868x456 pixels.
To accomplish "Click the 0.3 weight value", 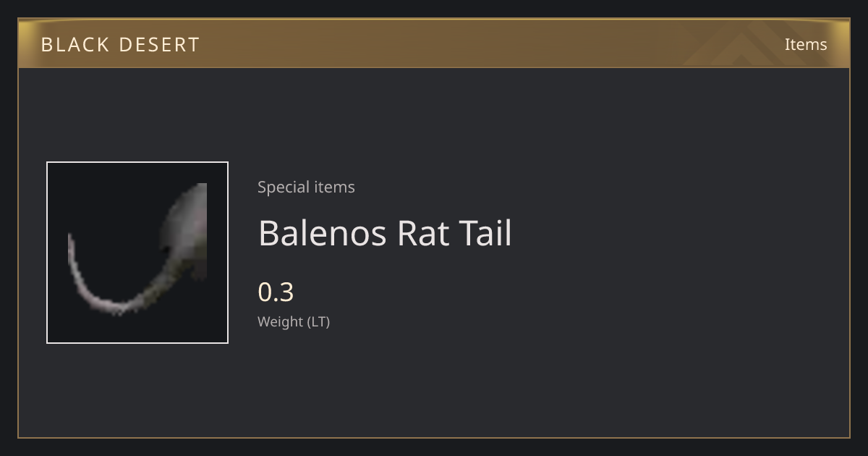I will coord(276,292).
